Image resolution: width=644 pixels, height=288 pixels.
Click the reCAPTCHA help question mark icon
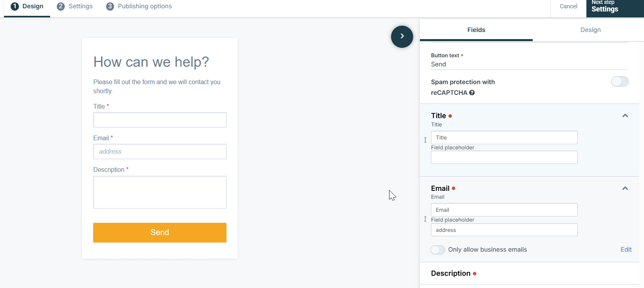click(x=472, y=93)
